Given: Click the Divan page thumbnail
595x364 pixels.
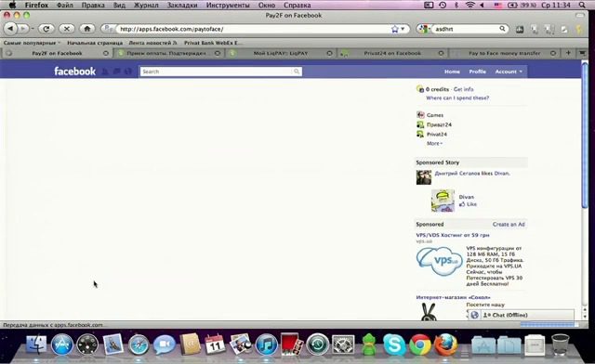Looking at the screenshot, I should click(443, 201).
